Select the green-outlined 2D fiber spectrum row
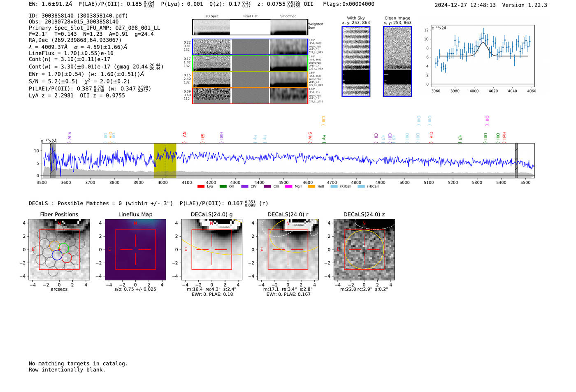 click(250, 63)
